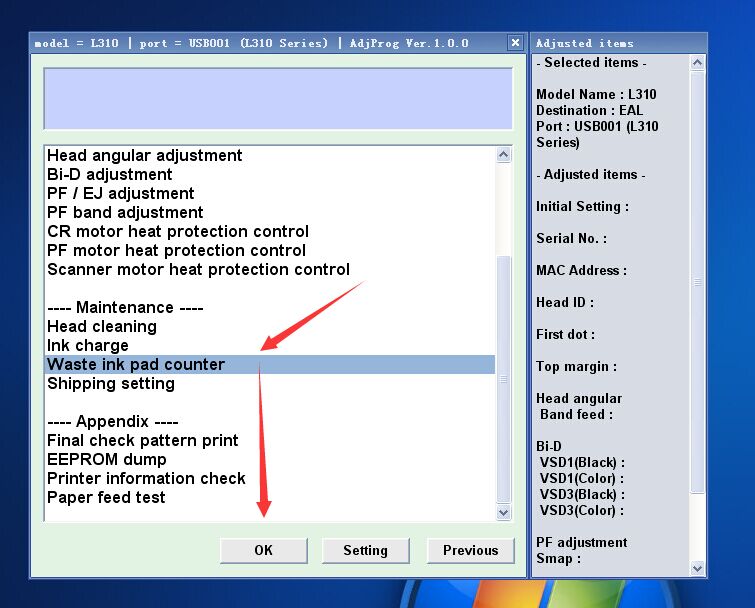Click VSD3(Black) entry
The image size is (755, 608).
[582, 494]
